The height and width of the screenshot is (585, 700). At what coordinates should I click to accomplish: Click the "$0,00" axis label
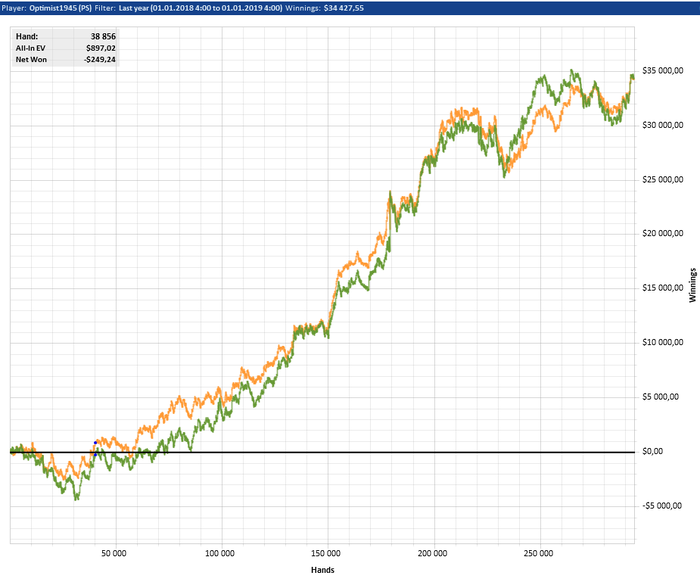653,451
